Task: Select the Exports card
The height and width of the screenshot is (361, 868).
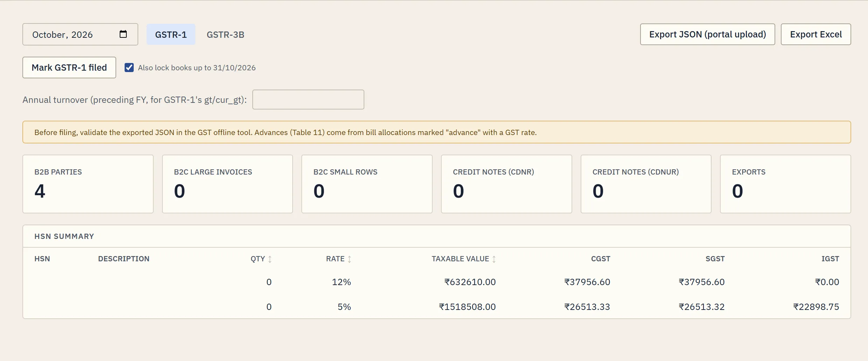Action: 785,184
